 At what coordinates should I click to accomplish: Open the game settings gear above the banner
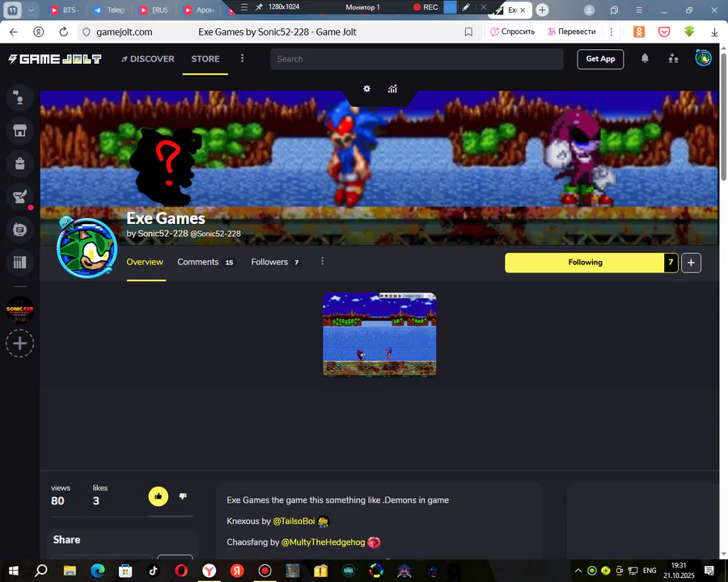pos(366,89)
